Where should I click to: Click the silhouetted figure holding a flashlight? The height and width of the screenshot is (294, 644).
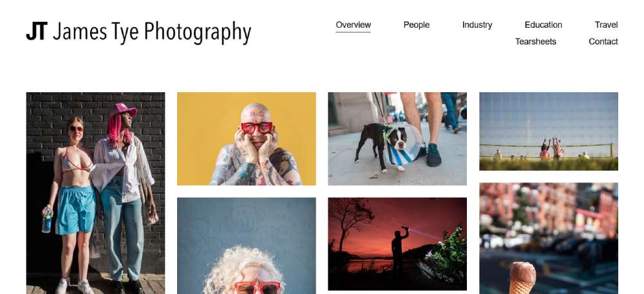coord(399,251)
